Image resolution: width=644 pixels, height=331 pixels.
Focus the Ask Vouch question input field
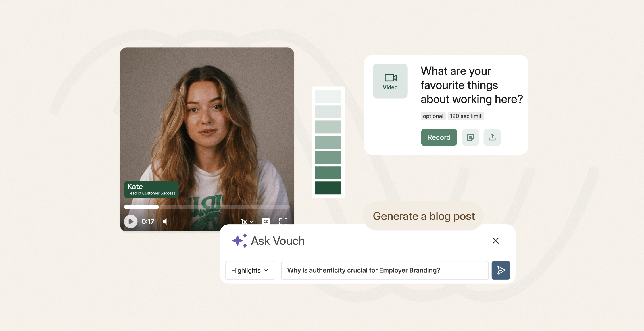point(385,270)
